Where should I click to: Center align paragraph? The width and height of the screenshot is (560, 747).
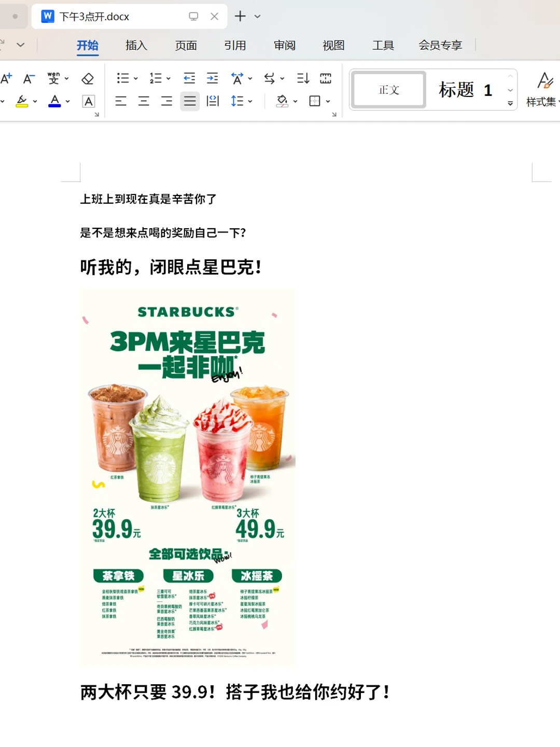click(144, 101)
